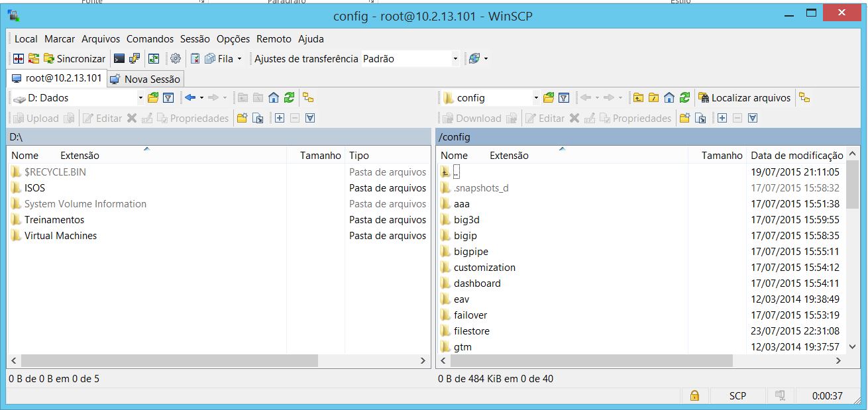Open the bigip folder in remote panel
This screenshot has height=410, width=868.
tap(465, 236)
